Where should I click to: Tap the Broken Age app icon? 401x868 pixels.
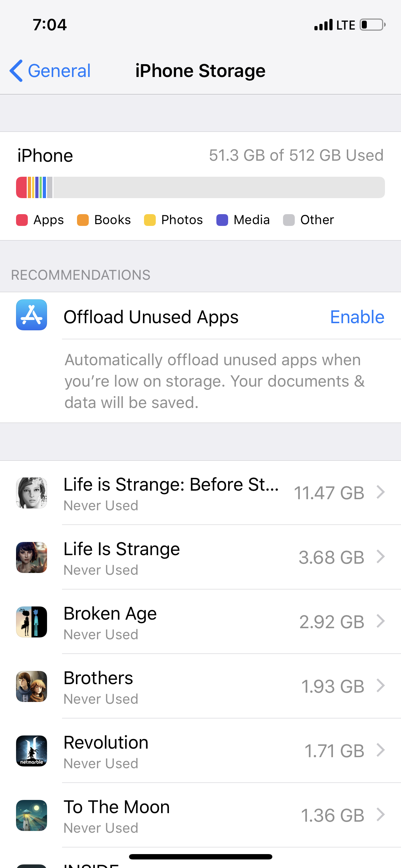coord(31,622)
